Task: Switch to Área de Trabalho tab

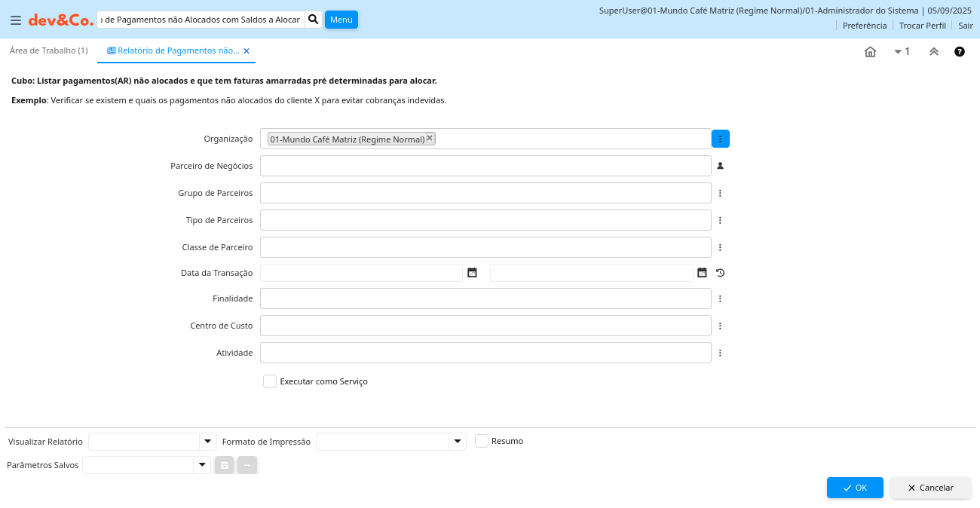Action: point(49,50)
